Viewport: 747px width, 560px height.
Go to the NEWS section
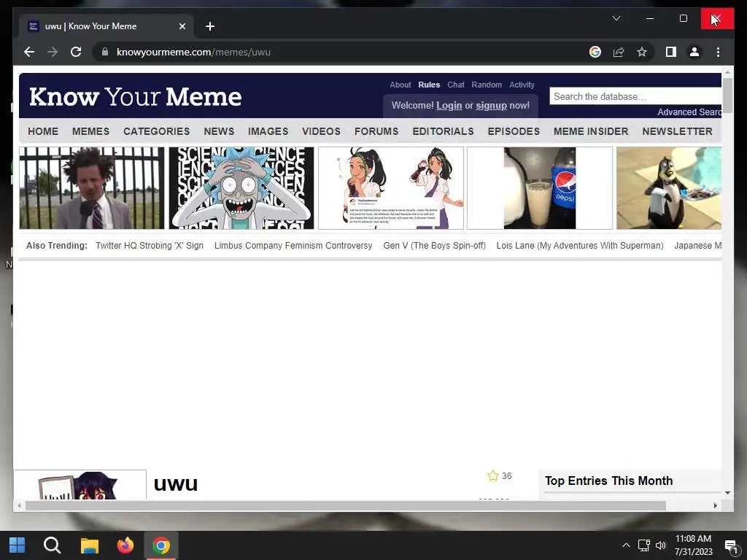(219, 131)
